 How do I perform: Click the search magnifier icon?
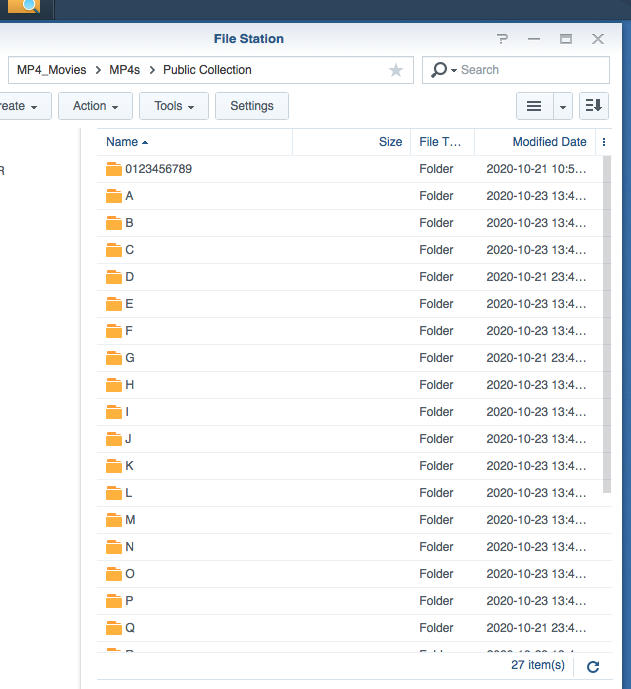439,70
